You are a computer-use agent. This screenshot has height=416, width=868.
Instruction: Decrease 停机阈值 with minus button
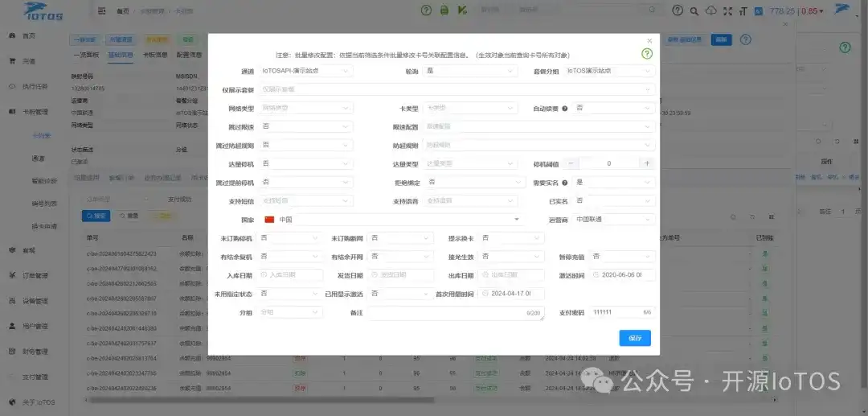pos(570,163)
